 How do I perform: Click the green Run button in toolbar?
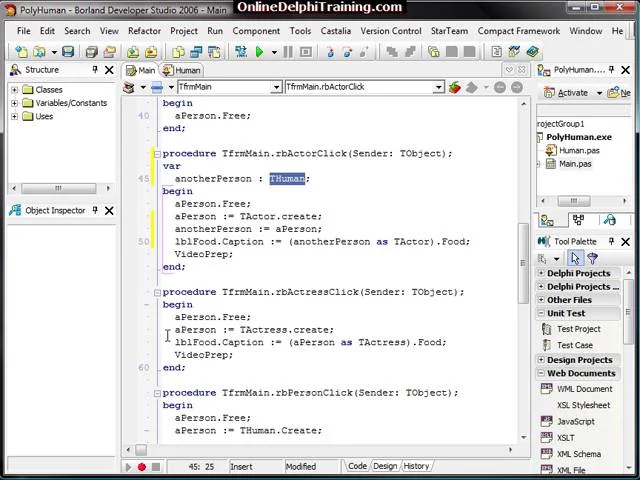259,52
